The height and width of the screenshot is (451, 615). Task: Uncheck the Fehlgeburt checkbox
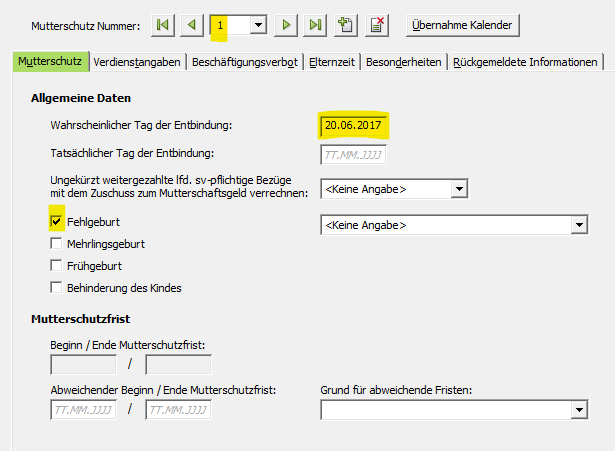pyautogui.click(x=56, y=222)
